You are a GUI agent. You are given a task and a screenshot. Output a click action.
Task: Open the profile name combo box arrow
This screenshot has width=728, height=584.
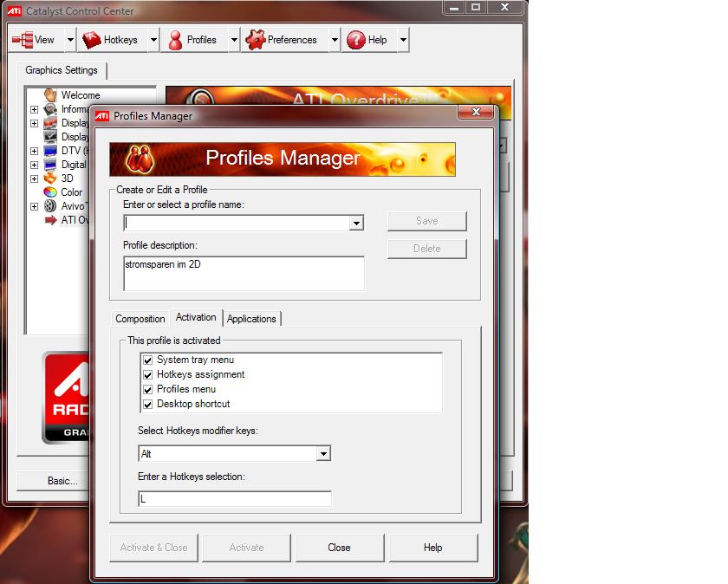click(x=356, y=224)
